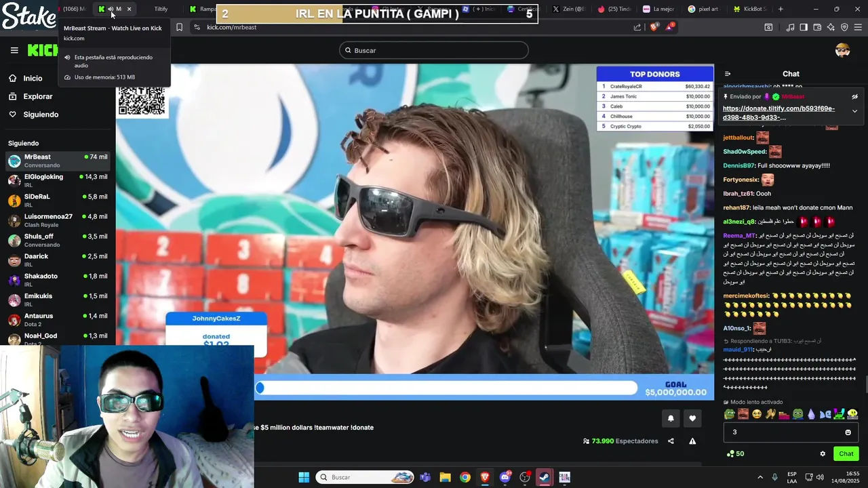Insert the first Pepe frog emote
The width and height of the screenshot is (868, 488).
coord(730,414)
